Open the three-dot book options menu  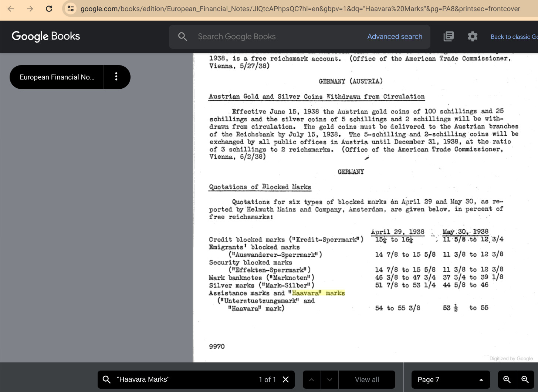(x=116, y=77)
